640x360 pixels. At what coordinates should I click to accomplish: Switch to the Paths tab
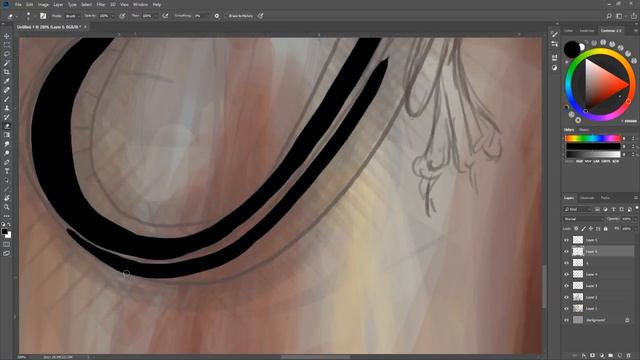coord(605,198)
